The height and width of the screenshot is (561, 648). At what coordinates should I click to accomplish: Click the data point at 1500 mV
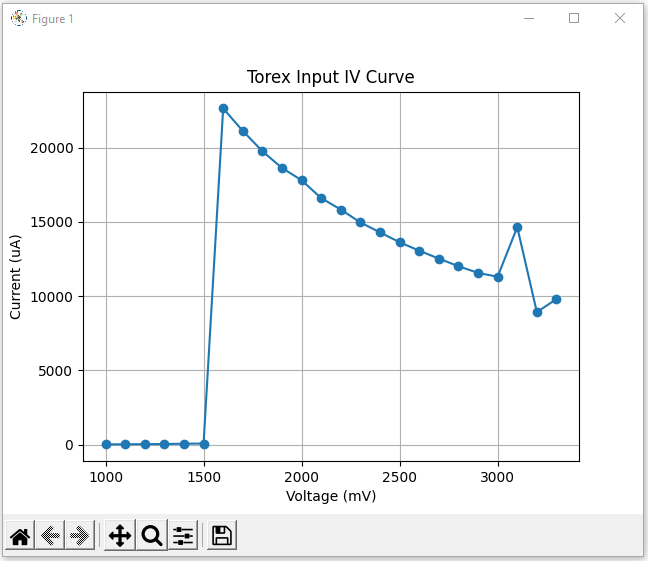(x=204, y=444)
